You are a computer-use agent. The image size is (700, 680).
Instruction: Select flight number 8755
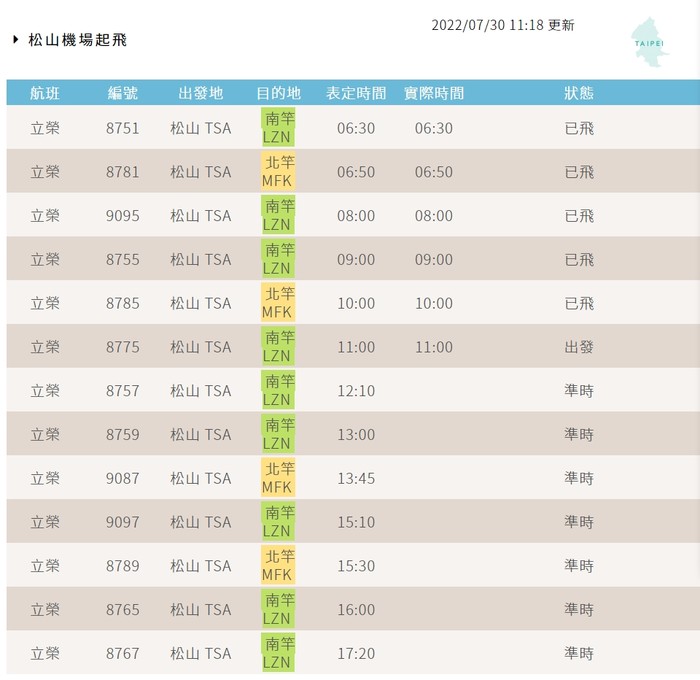tap(123, 259)
